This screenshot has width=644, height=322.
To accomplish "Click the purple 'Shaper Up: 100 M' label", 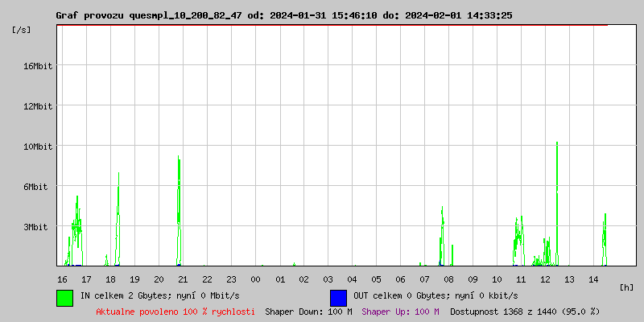I will pyautogui.click(x=400, y=312).
